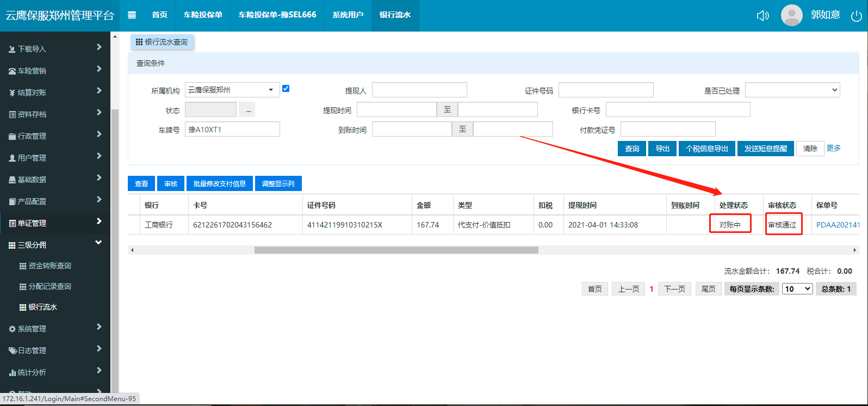The image size is (868, 406).
Task: Change 每页显示条数 page size dropdown
Action: tap(797, 289)
